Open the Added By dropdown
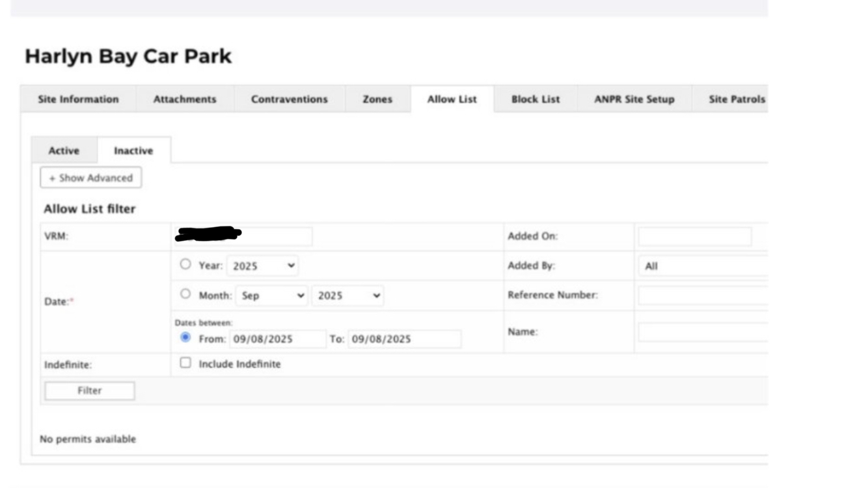 (x=702, y=266)
